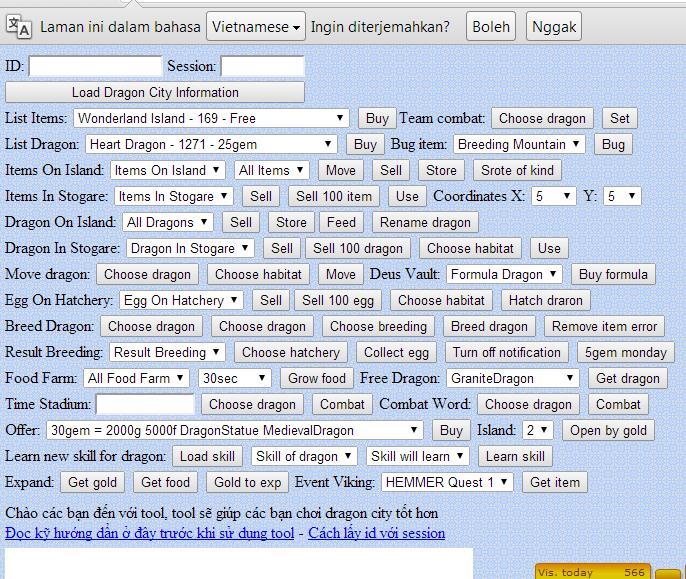The height and width of the screenshot is (579, 686).
Task: Click the Set button for Team combat
Action: click(x=620, y=118)
